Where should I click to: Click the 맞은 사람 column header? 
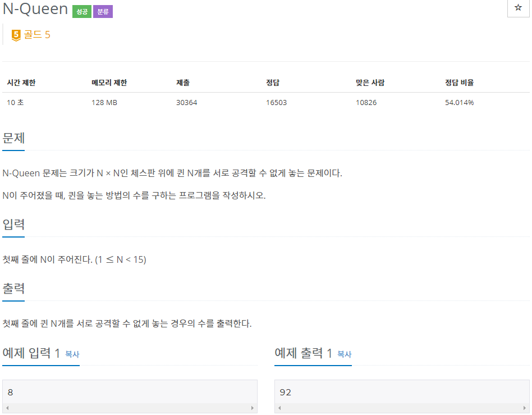point(370,83)
